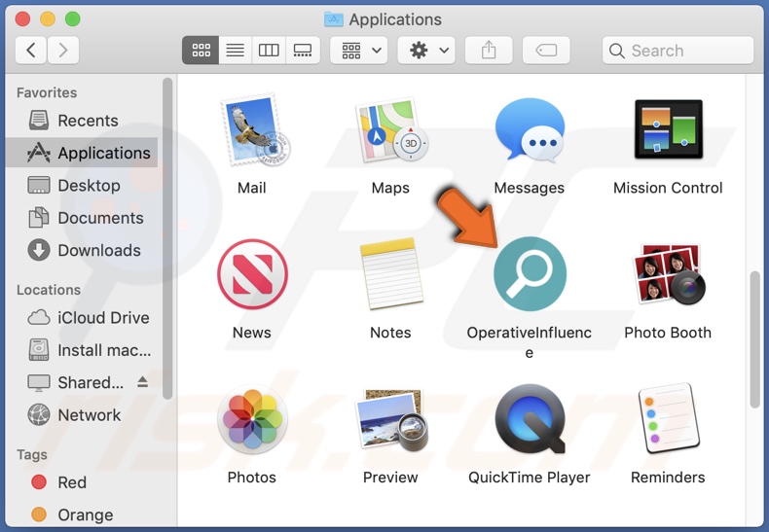
Task: Click the Share toolbar button
Action: [x=489, y=51]
